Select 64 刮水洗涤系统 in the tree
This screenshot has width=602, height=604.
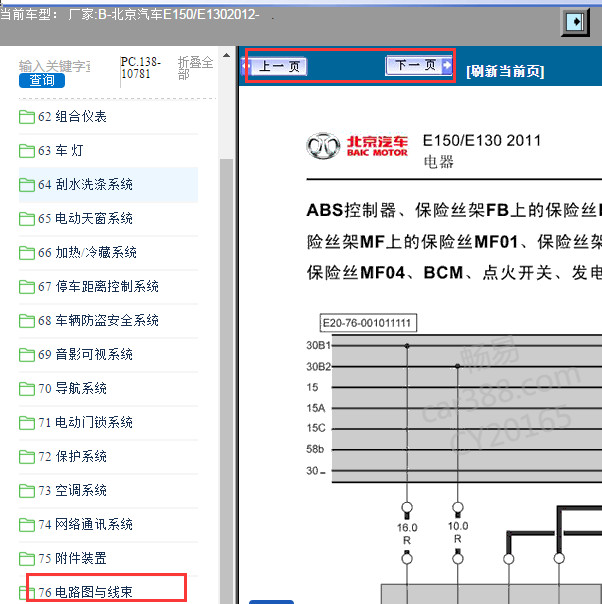coord(85,185)
